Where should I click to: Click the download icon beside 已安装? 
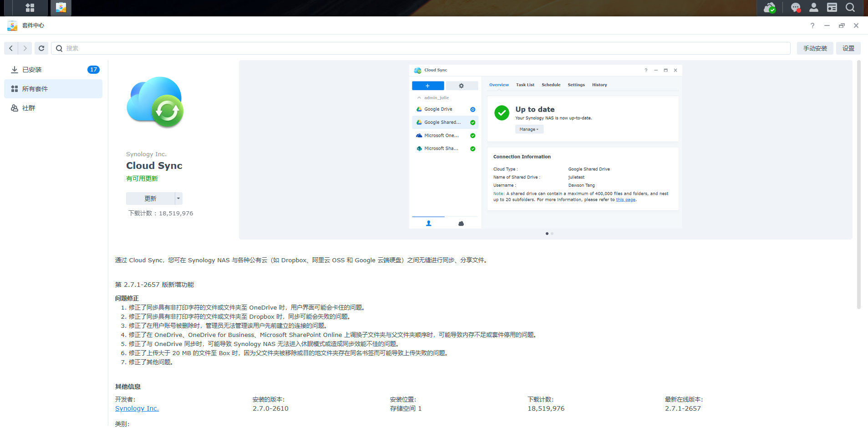15,70
